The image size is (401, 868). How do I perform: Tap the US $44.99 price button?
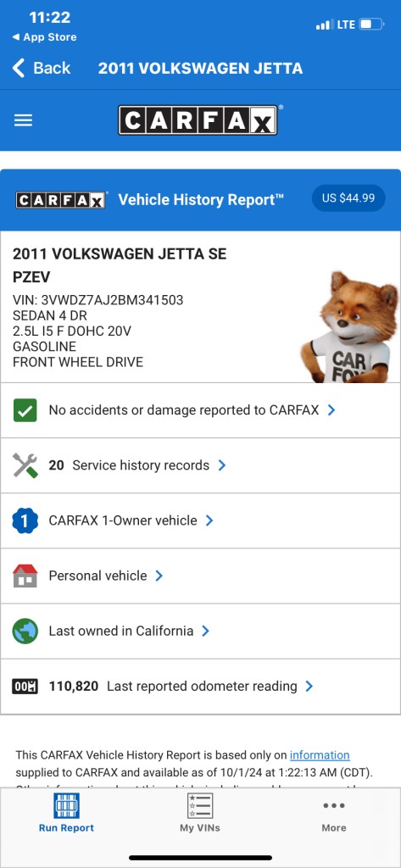pyautogui.click(x=348, y=198)
